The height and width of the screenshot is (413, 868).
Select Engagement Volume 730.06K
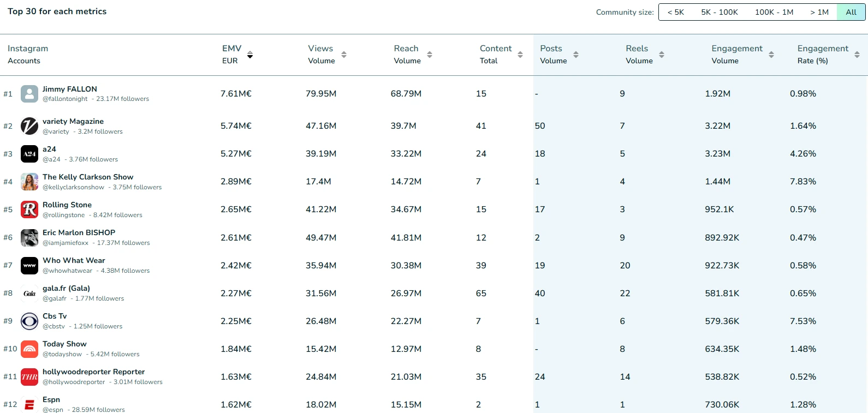click(x=722, y=405)
